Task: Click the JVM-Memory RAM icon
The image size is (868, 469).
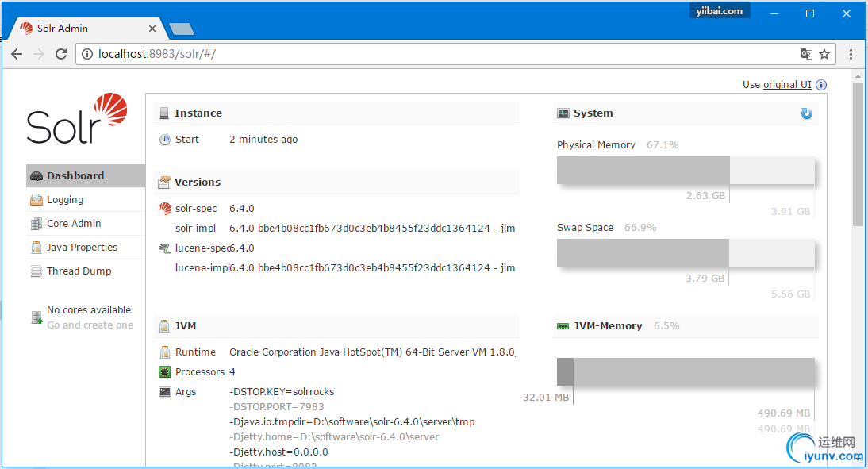Action: click(x=563, y=326)
